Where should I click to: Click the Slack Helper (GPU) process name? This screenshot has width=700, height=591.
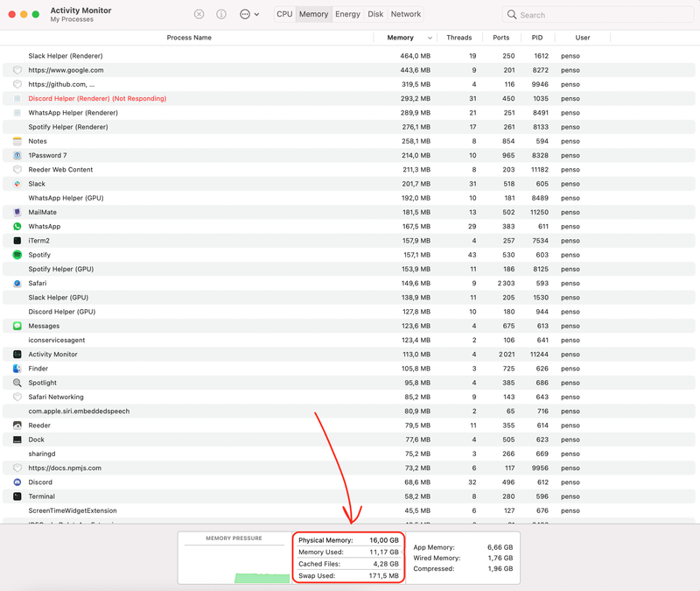pyautogui.click(x=58, y=298)
